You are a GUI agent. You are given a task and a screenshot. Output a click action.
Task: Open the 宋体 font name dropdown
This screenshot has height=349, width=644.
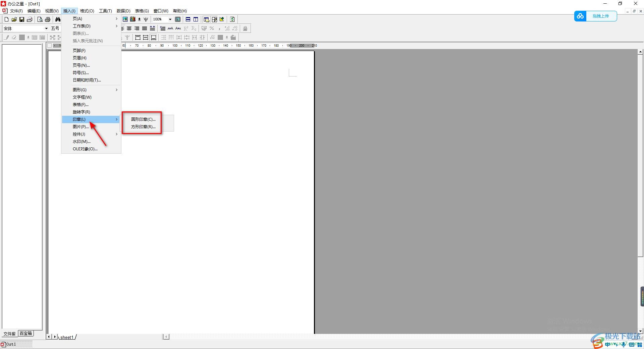coord(46,29)
